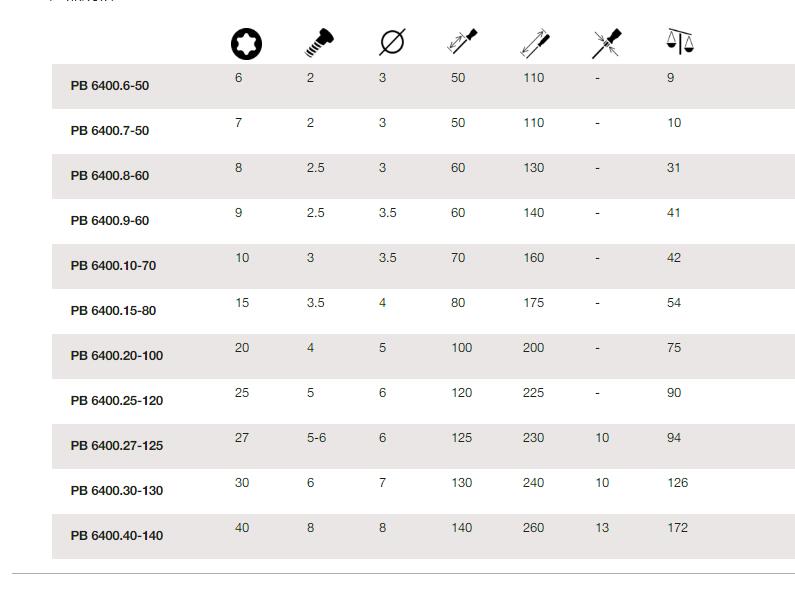Click the screw thread size icon

[x=319, y=43]
